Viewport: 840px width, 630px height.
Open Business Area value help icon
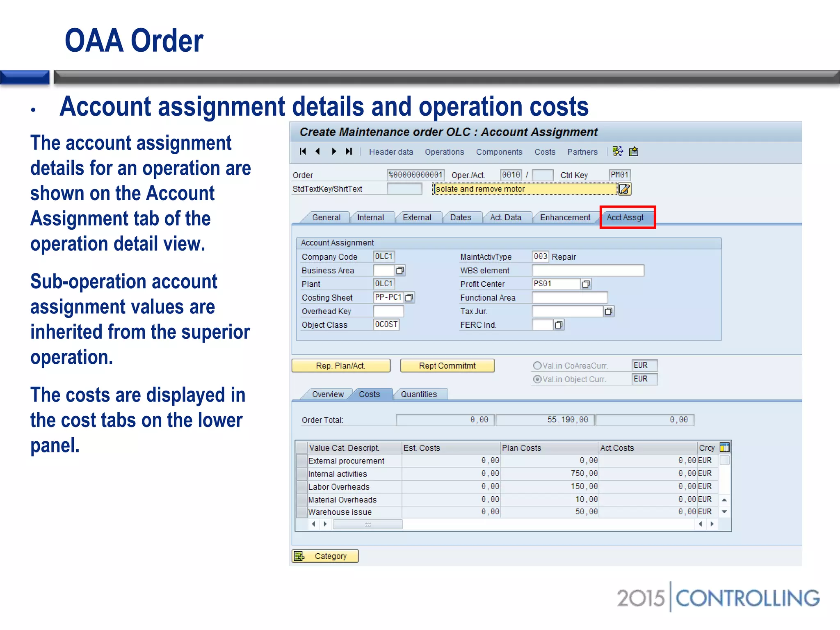pos(400,270)
